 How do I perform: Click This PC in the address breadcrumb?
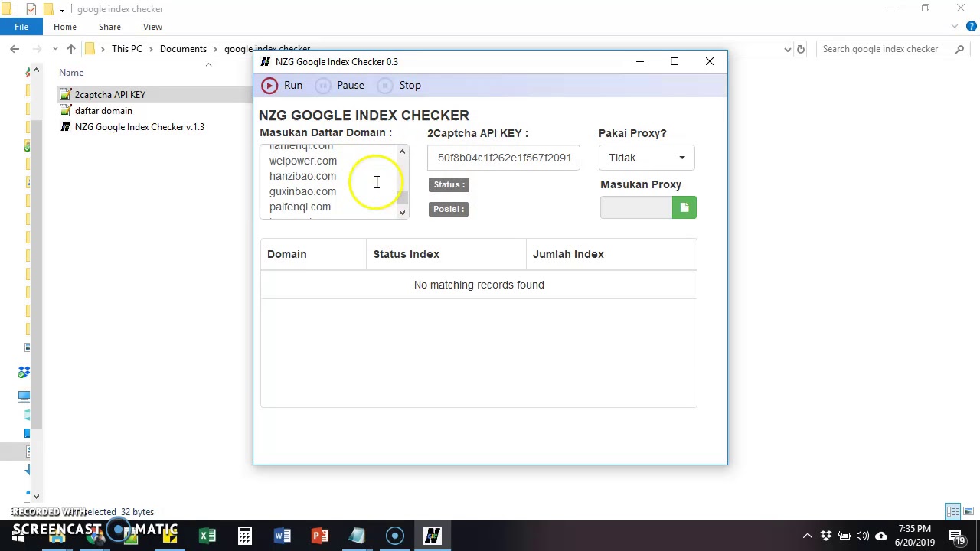[x=127, y=49]
